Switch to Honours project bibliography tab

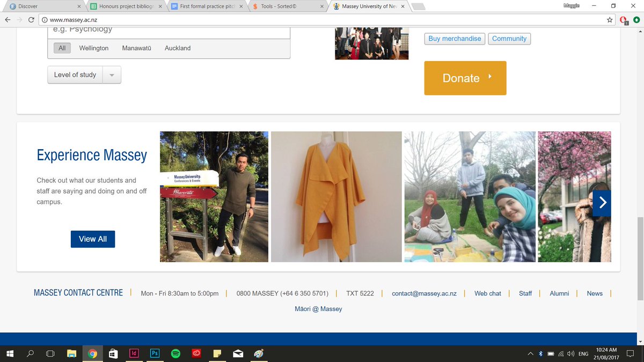(125, 6)
